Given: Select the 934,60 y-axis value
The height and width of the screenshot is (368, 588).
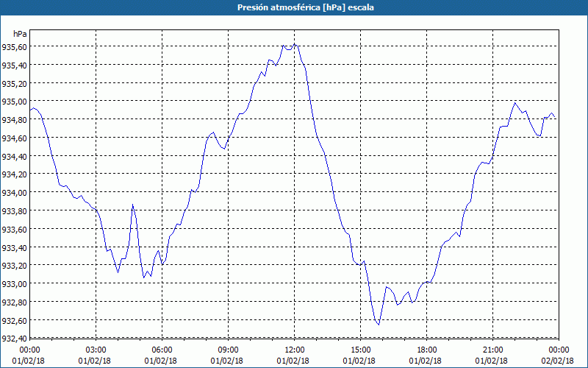Looking at the screenshot, I should (x=14, y=138).
